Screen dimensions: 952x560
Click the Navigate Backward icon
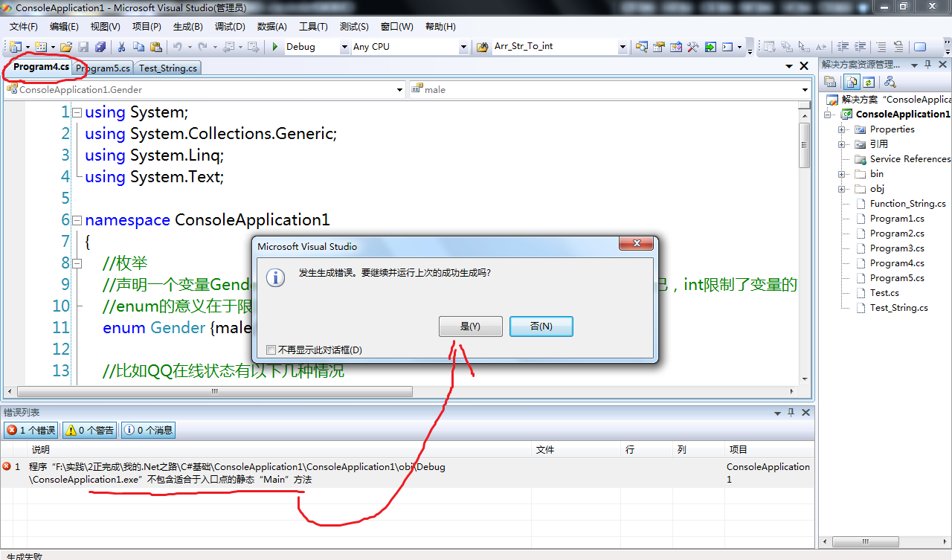[228, 47]
